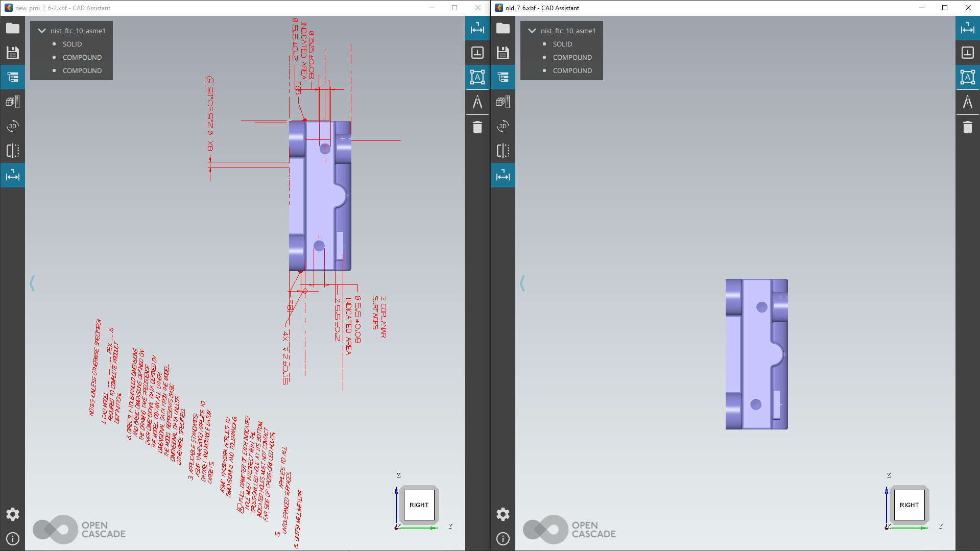The image size is (980, 551).
Task: Open 3D view mode icon in left window
Action: coord(13,126)
